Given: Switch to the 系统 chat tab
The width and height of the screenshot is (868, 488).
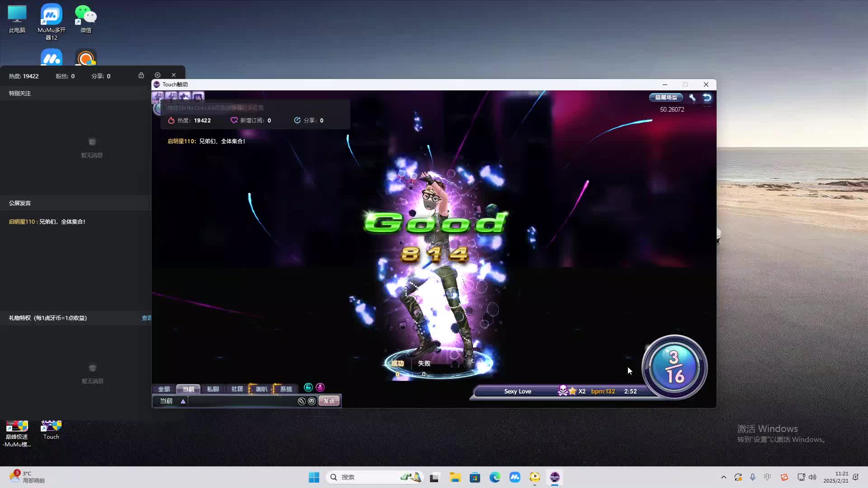Looking at the screenshot, I should pos(286,389).
